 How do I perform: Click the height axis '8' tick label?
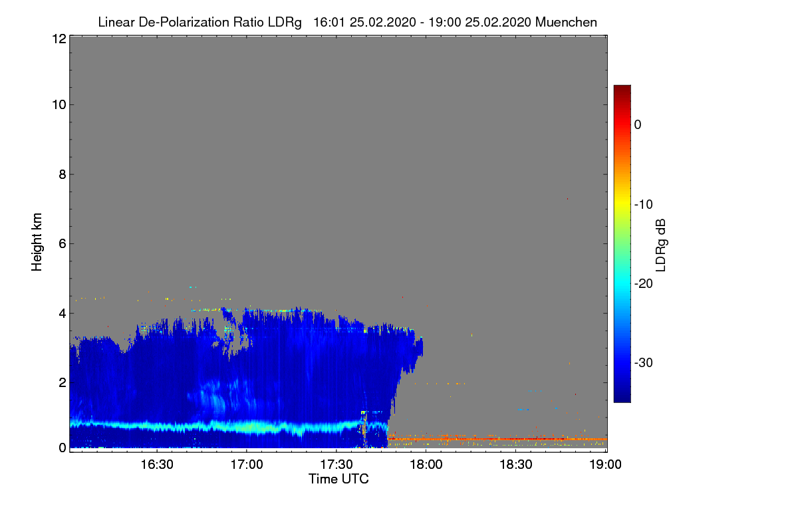point(61,174)
